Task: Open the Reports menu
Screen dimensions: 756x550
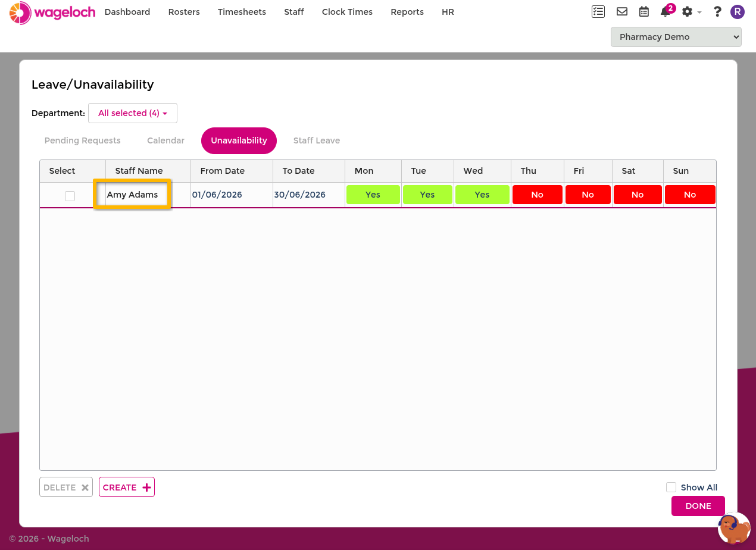Action: coord(407,12)
